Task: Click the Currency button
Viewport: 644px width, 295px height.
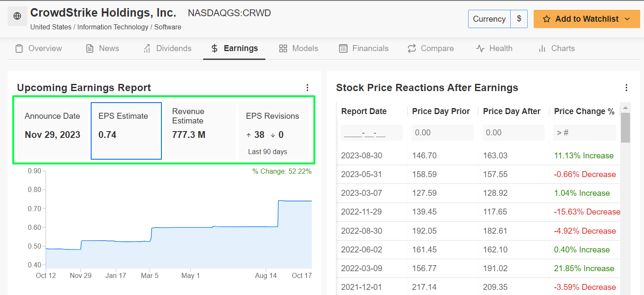Action: pyautogui.click(x=489, y=19)
